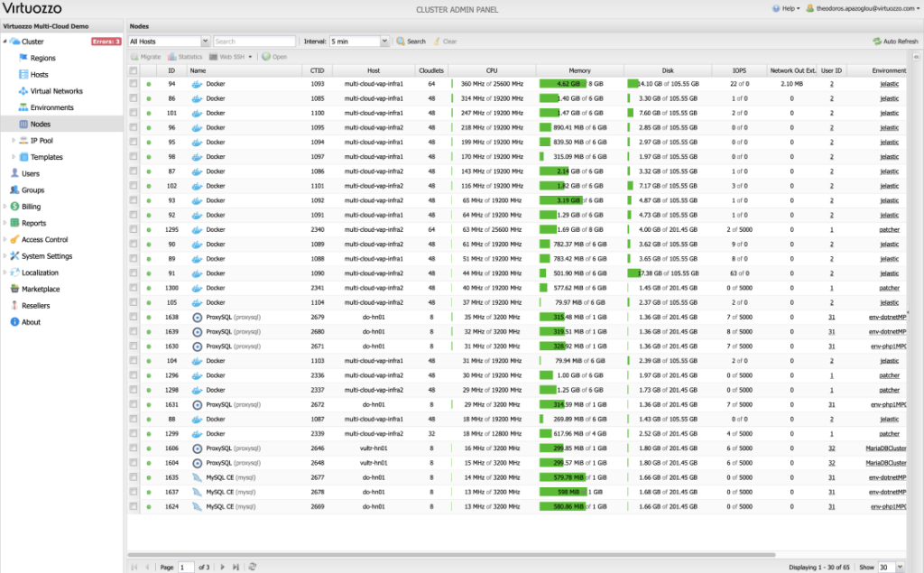Click the Migrate toolbar icon

(x=134, y=57)
